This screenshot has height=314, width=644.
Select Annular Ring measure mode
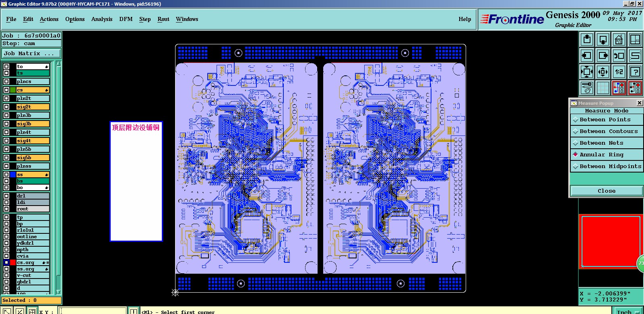[607, 155]
